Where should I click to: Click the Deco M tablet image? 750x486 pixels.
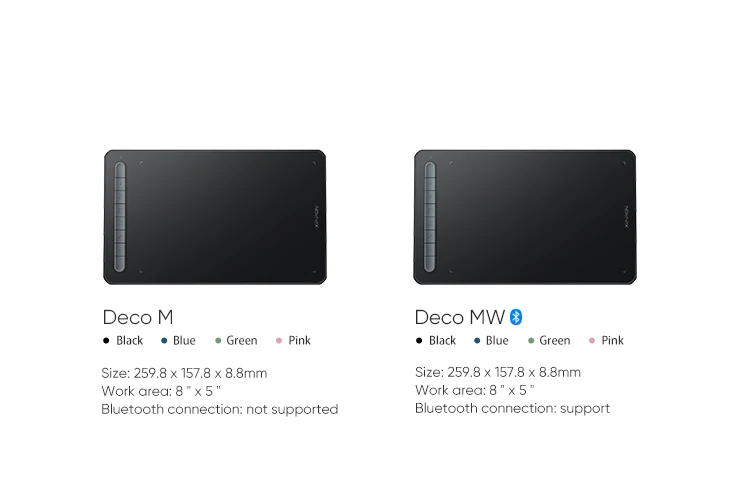pos(215,217)
